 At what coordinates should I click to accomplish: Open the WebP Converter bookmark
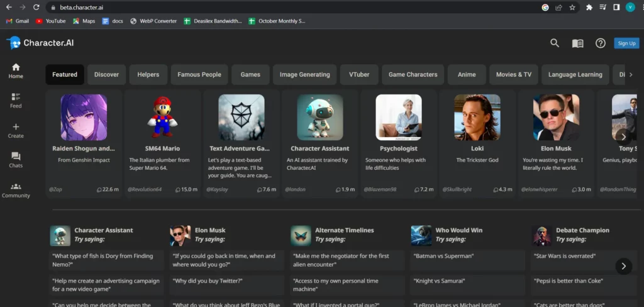[153, 21]
